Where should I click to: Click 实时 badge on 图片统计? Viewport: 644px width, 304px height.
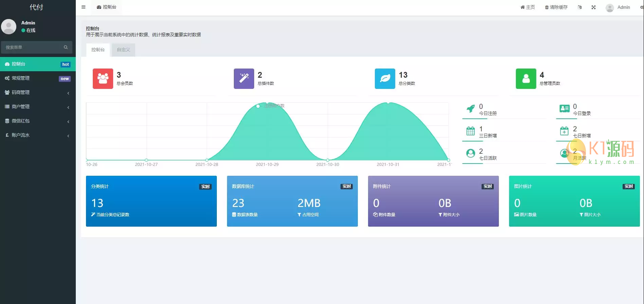[x=629, y=187]
